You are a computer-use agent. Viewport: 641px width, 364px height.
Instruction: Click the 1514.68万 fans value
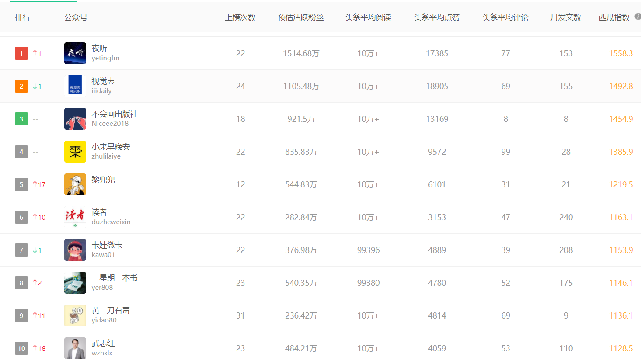(301, 53)
